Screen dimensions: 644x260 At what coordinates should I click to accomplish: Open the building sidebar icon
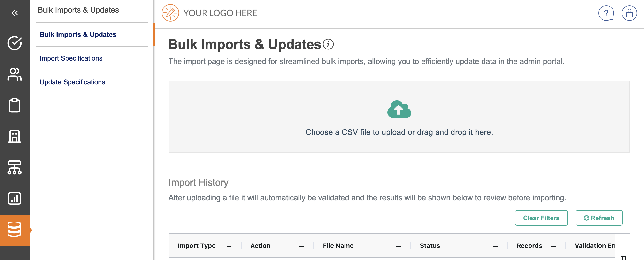pos(15,136)
